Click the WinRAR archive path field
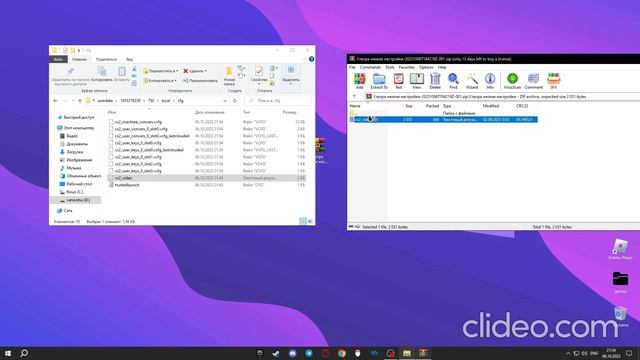Viewport: 640px width, 360px height. click(x=502, y=97)
